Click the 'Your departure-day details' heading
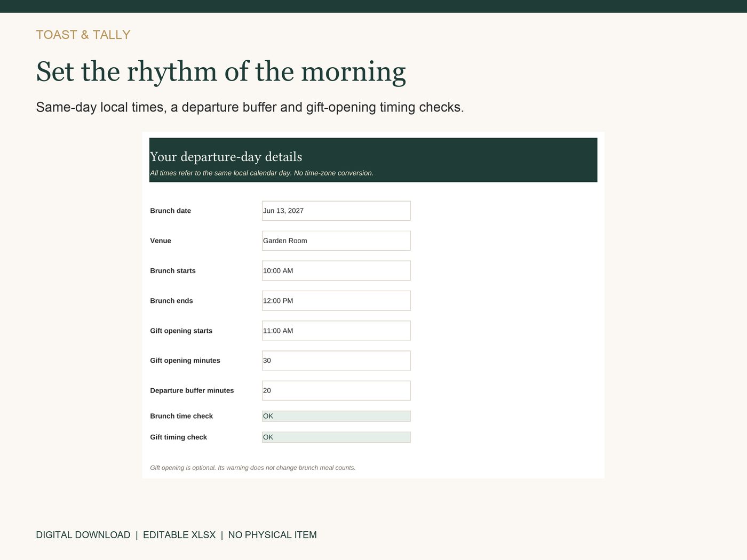Viewport: 747px width, 560px height. point(226,157)
